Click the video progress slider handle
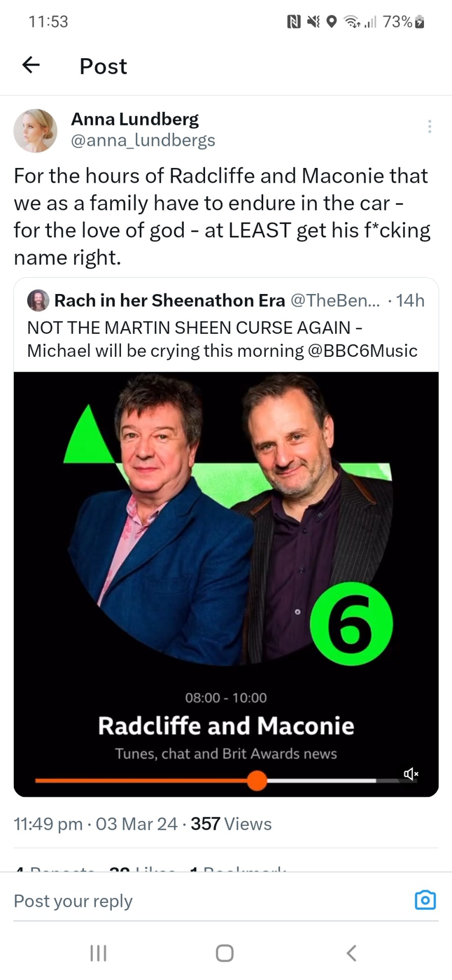Viewport: 452px width, 980px height. (x=257, y=780)
